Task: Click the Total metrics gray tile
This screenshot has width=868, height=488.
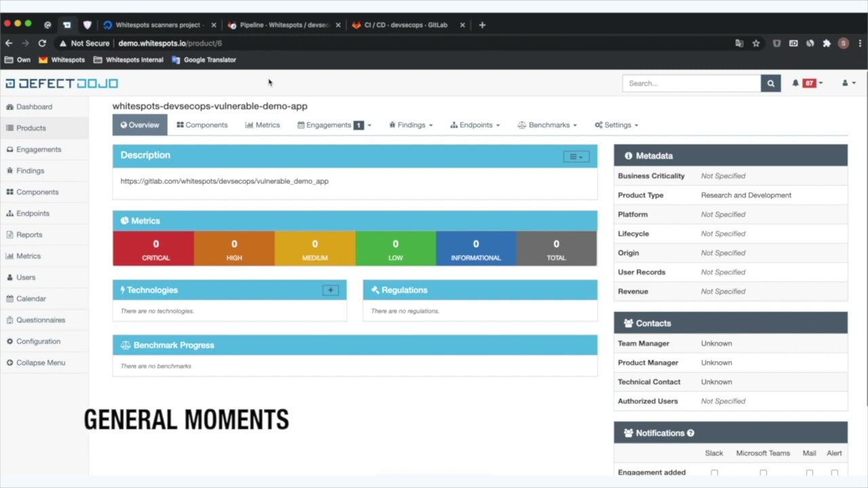Action: point(557,249)
